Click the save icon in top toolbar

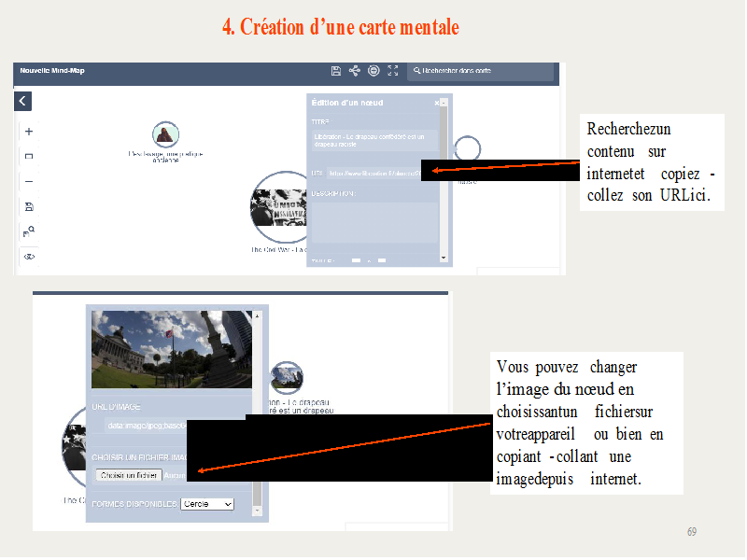tap(336, 71)
